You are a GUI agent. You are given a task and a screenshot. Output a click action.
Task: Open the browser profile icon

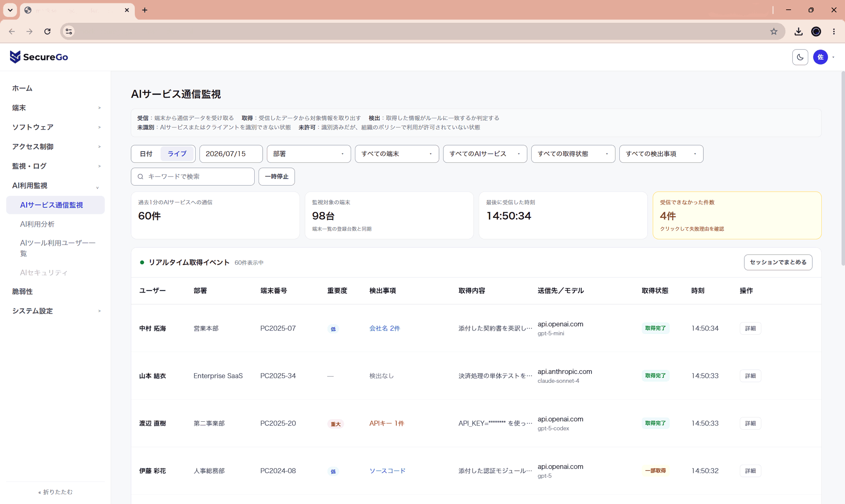816,32
